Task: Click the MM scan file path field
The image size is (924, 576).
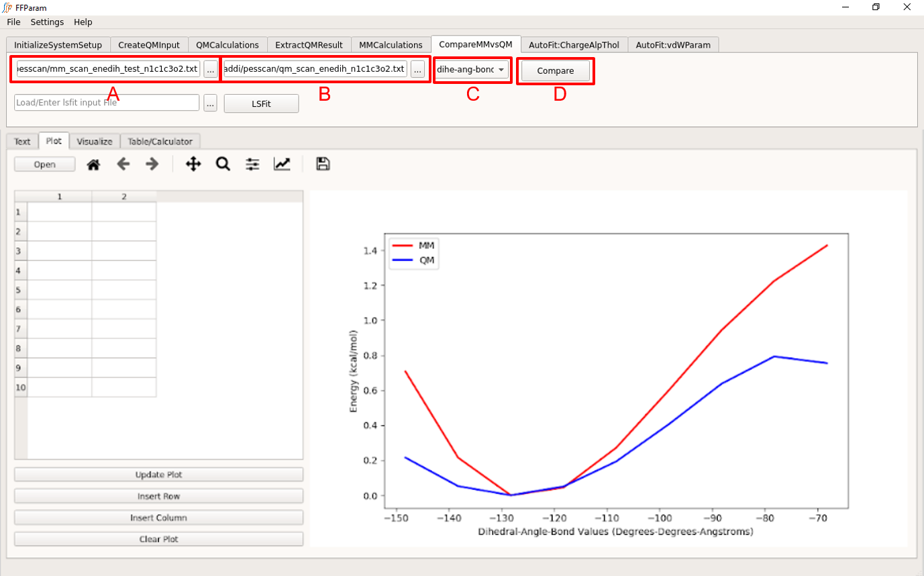Action: (x=107, y=69)
